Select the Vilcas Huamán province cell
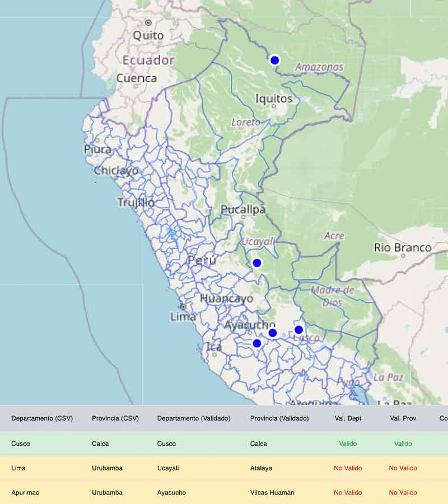This screenshot has height=504, width=448. point(272,493)
